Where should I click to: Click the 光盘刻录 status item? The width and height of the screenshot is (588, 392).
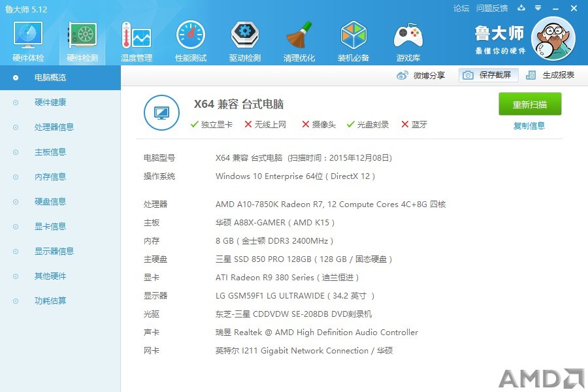[x=368, y=125]
